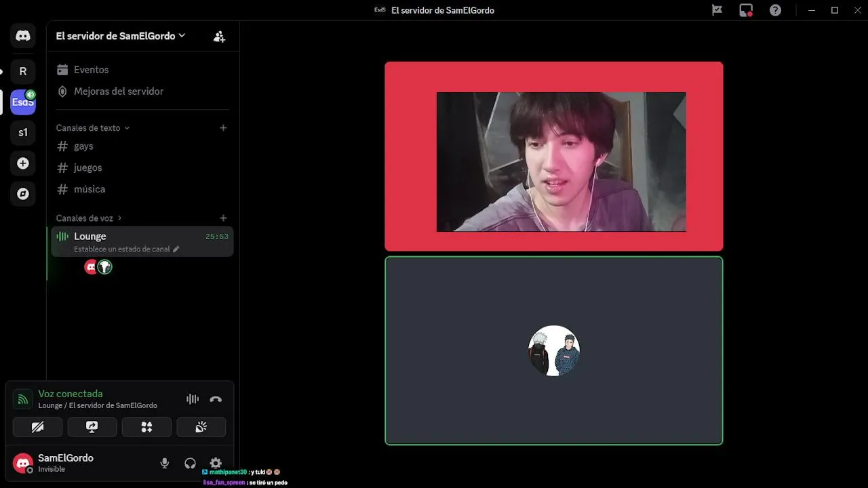Viewport: 868px width, 488px height.
Task: Mute the microphone
Action: point(164,464)
